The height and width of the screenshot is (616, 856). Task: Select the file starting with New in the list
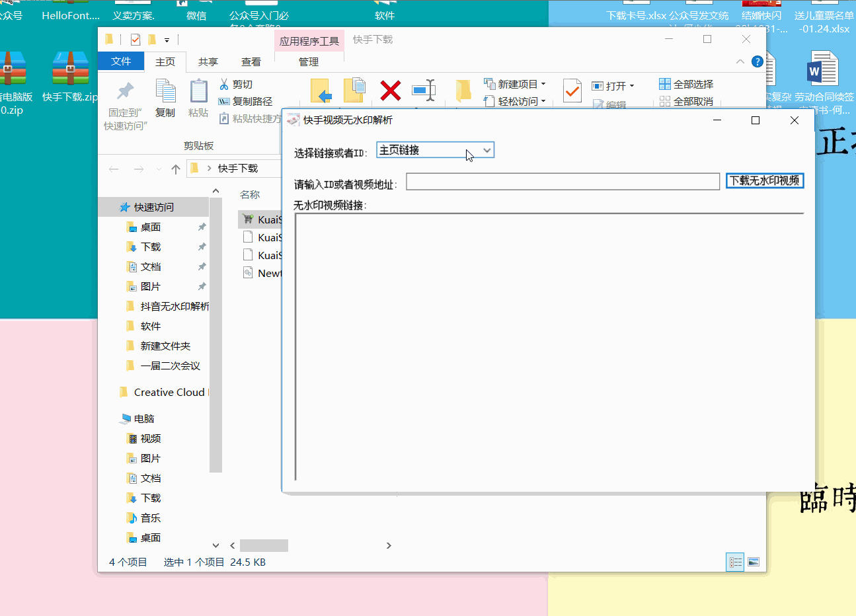[262, 273]
